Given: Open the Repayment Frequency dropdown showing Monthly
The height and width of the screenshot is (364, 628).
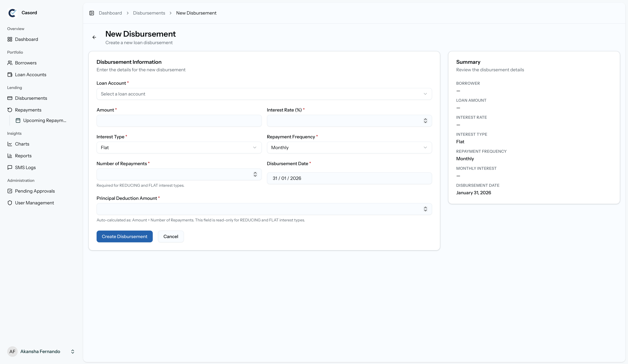Looking at the screenshot, I should [349, 148].
